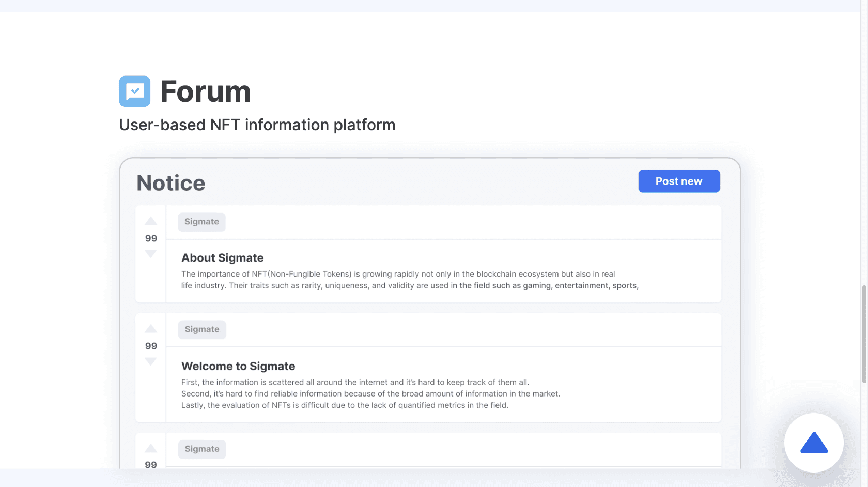
Task: Select the Sigmate tag on Welcome to Sigmate
Action: [202, 329]
